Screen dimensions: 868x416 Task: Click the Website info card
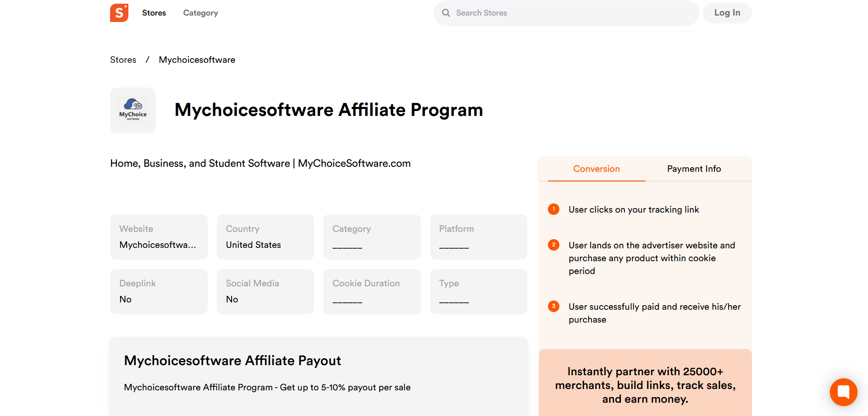159,237
